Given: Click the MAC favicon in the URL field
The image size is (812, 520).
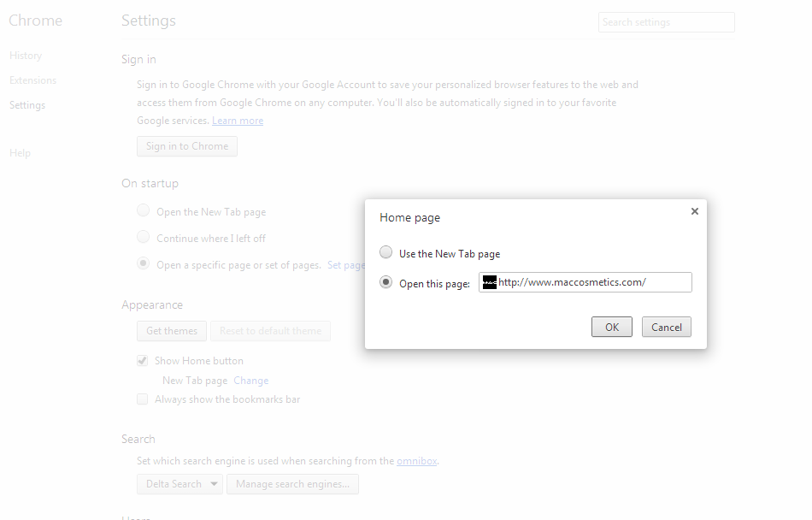Looking at the screenshot, I should pos(490,282).
